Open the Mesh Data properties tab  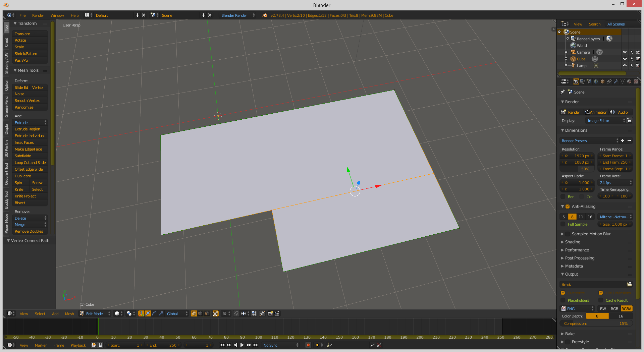tap(623, 81)
